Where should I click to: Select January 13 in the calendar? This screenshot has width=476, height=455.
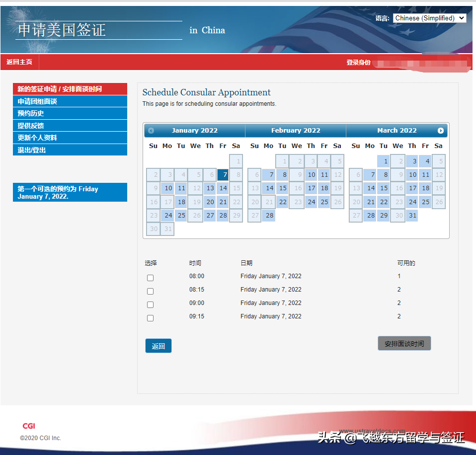[x=210, y=188]
